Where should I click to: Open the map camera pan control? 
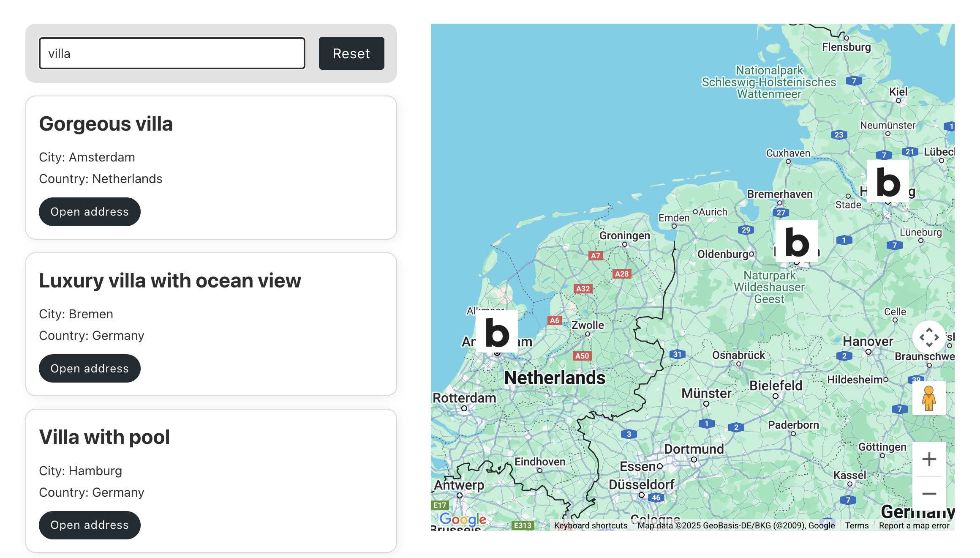click(x=929, y=337)
